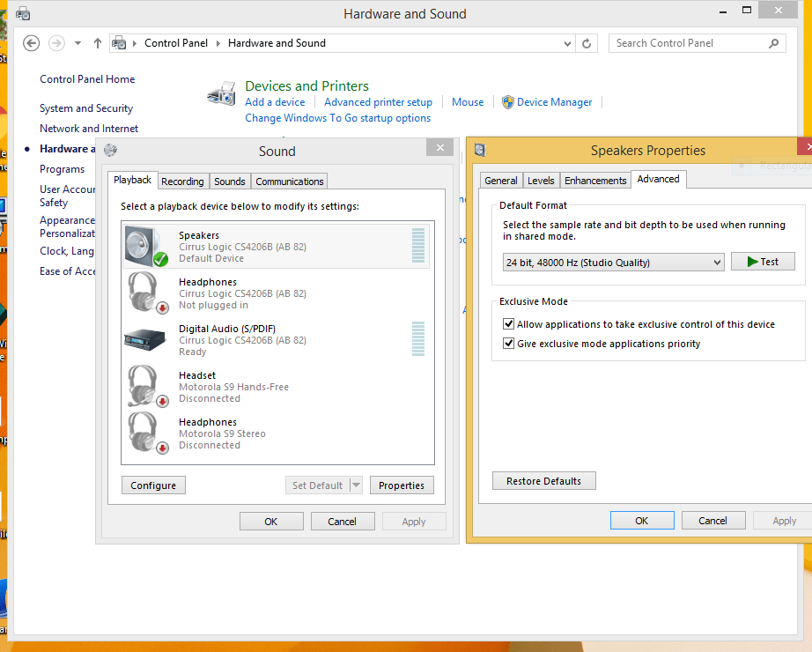Uncheck Give exclusive mode applications priority
This screenshot has height=652, width=812.
[508, 345]
